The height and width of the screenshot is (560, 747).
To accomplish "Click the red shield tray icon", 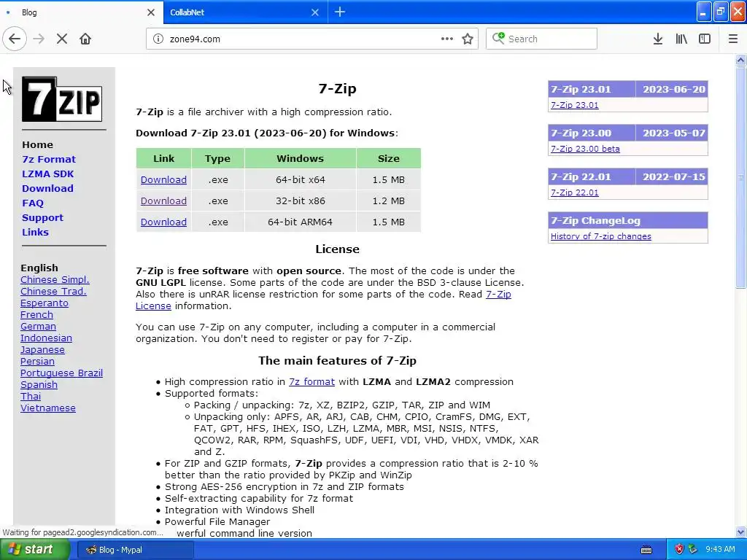I will (x=679, y=550).
